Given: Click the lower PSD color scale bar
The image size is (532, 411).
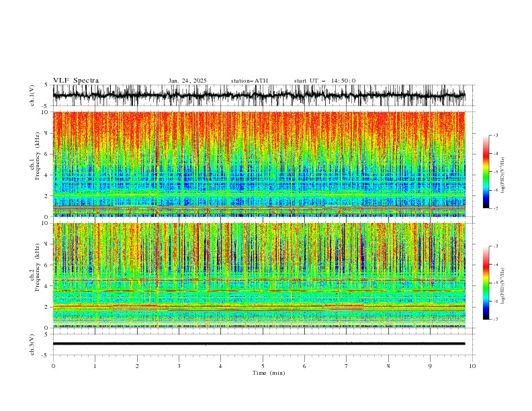Looking at the screenshot, I should tap(486, 283).
